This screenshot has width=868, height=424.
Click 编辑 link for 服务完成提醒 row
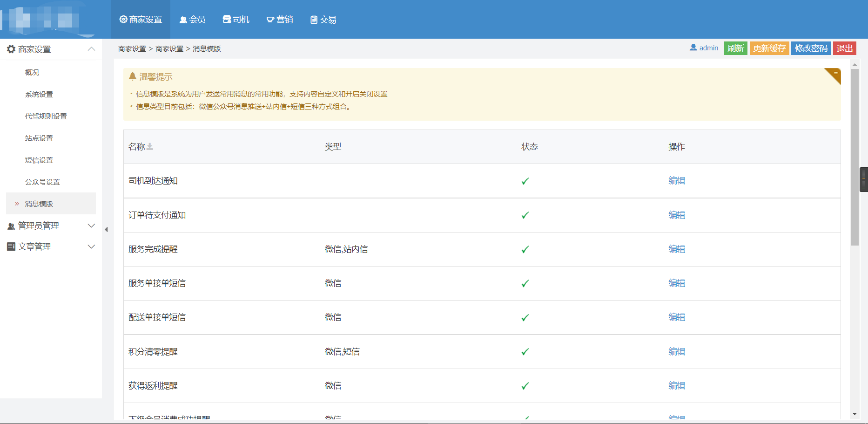[677, 249]
